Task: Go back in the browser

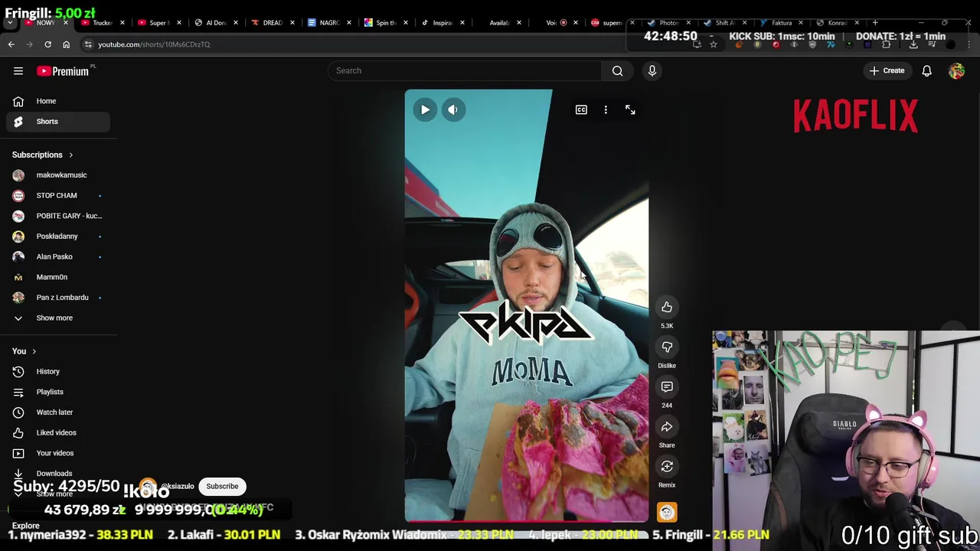Action: (x=11, y=44)
